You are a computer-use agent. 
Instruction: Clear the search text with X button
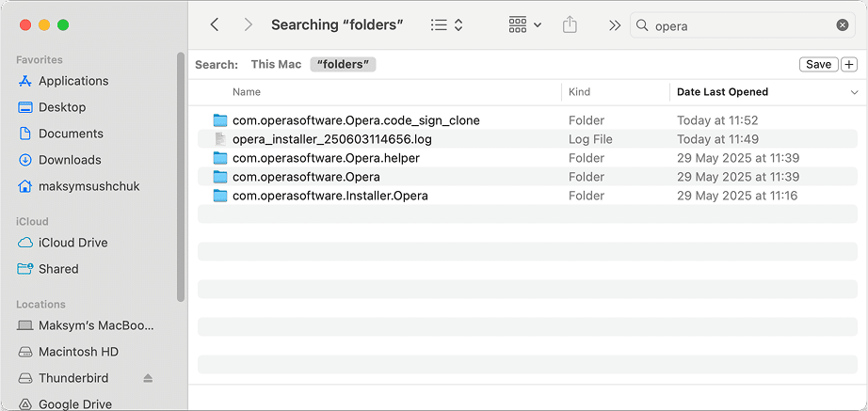[x=842, y=25]
